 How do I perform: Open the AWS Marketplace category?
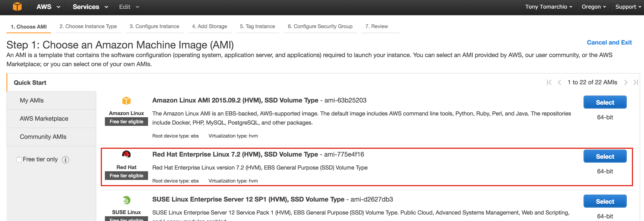tap(52, 119)
